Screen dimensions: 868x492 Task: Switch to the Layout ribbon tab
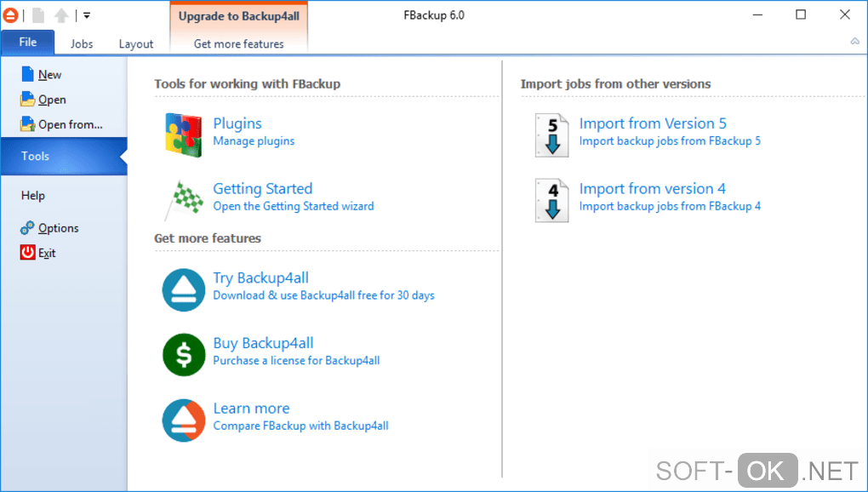coord(136,44)
